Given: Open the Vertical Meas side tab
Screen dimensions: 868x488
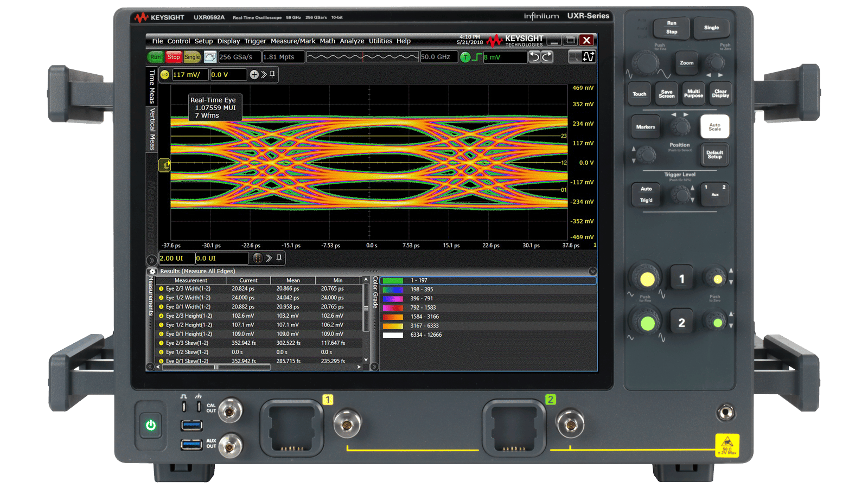Looking at the screenshot, I should tap(152, 129).
